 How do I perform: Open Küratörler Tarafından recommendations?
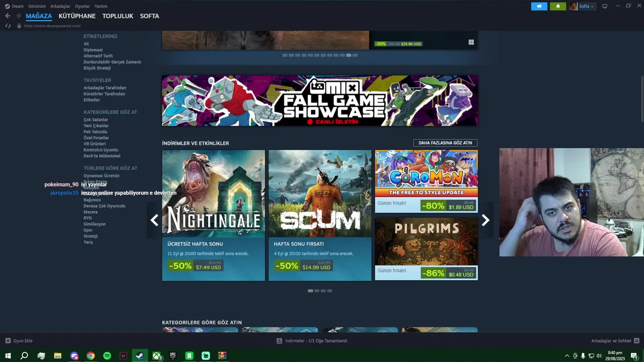pos(104,94)
